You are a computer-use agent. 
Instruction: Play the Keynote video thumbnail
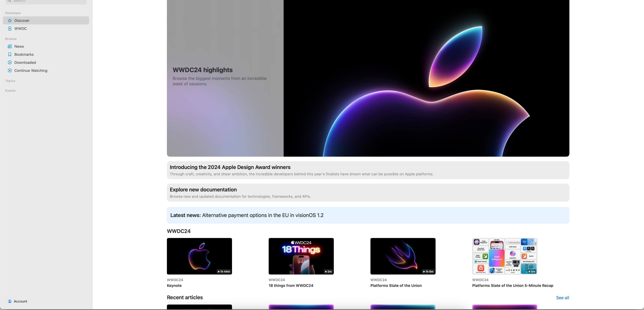(200, 256)
